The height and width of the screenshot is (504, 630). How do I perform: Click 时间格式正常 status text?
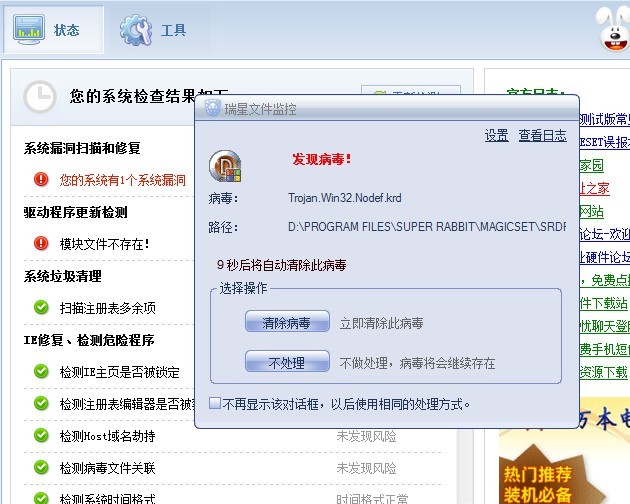click(x=372, y=499)
